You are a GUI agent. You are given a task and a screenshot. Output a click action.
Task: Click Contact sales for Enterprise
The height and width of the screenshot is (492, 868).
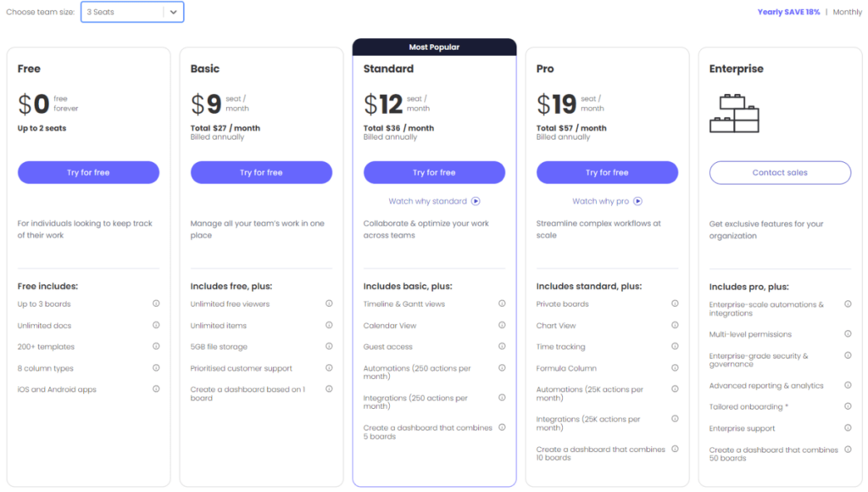[780, 172]
